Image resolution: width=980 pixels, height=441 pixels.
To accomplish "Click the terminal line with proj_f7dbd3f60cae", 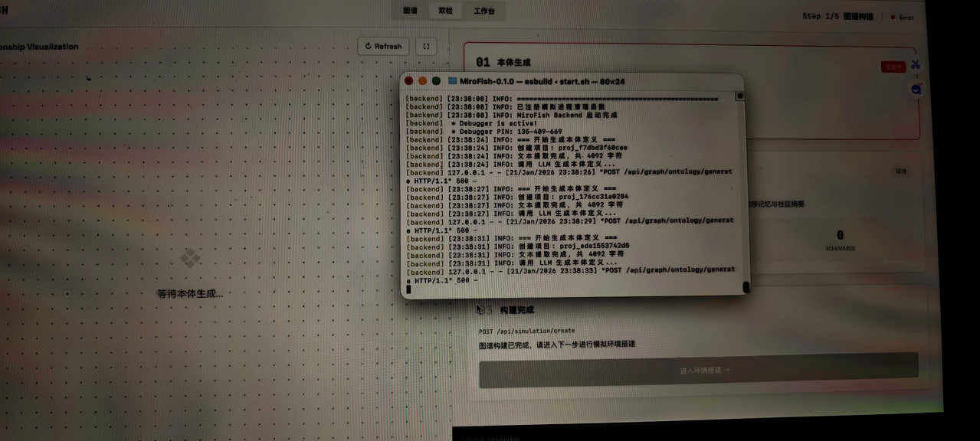I will click(x=517, y=148).
